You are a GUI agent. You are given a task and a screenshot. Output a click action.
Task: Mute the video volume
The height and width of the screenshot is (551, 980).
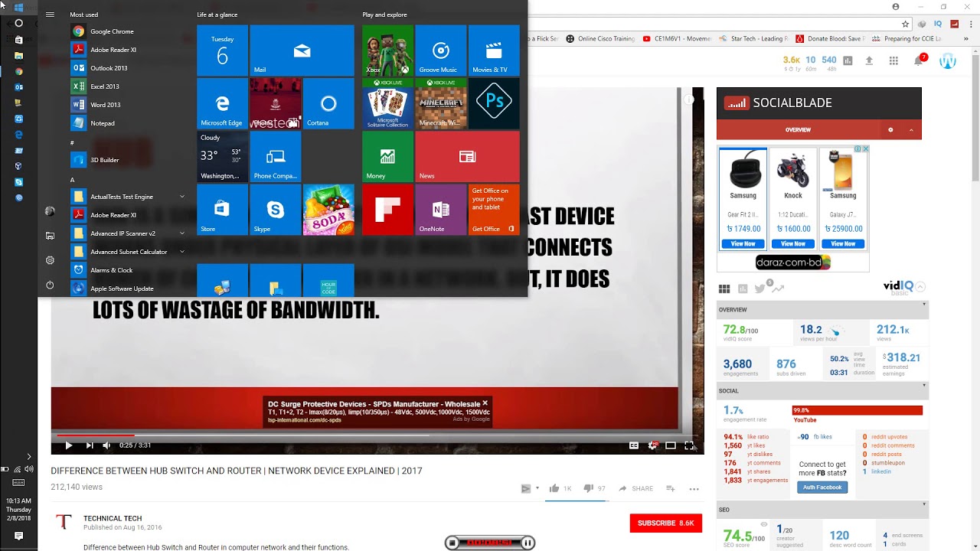pos(106,445)
